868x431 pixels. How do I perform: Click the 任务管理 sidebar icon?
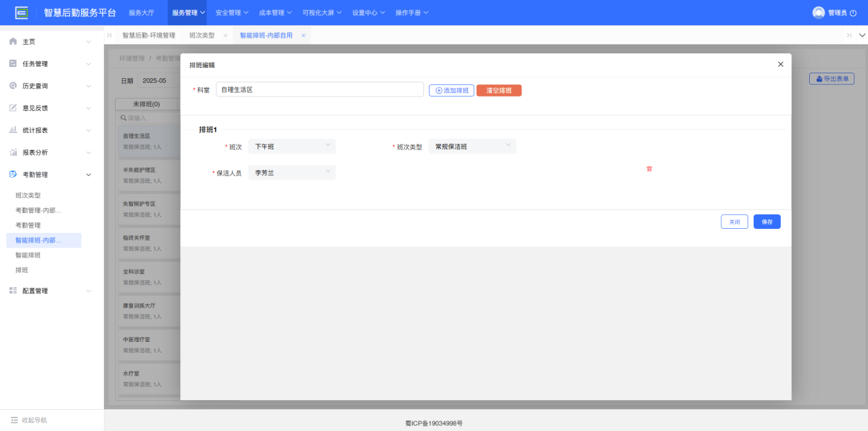point(13,64)
